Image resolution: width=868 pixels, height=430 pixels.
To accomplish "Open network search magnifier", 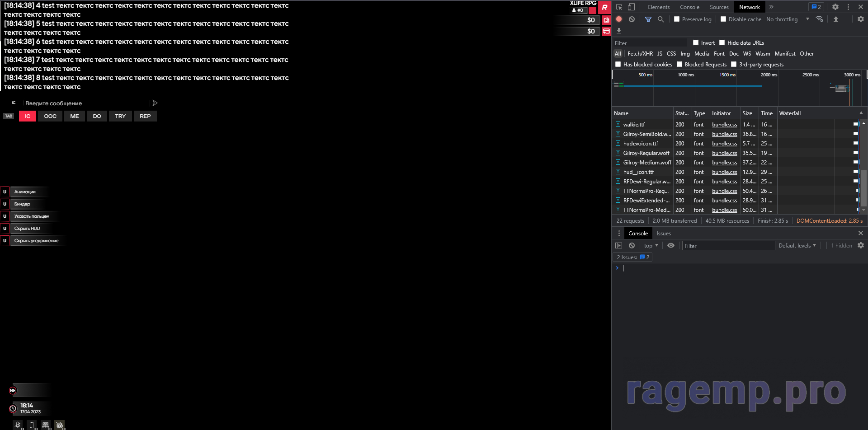I will [x=660, y=19].
